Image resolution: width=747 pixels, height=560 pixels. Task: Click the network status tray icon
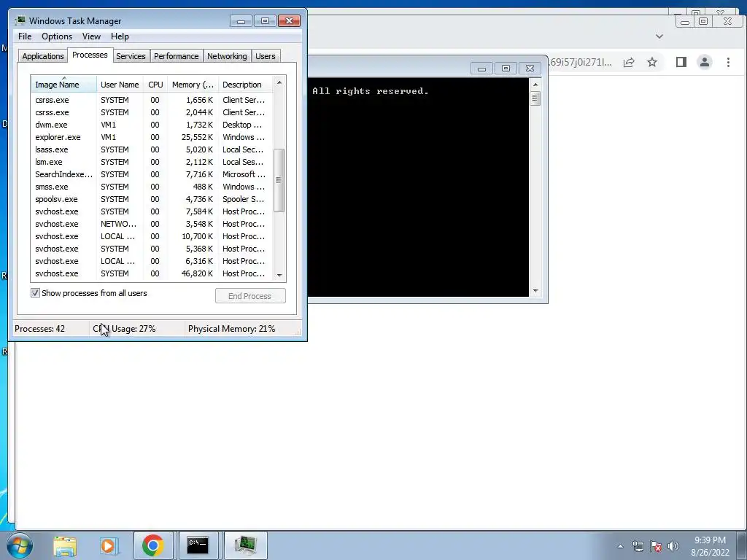point(638,546)
